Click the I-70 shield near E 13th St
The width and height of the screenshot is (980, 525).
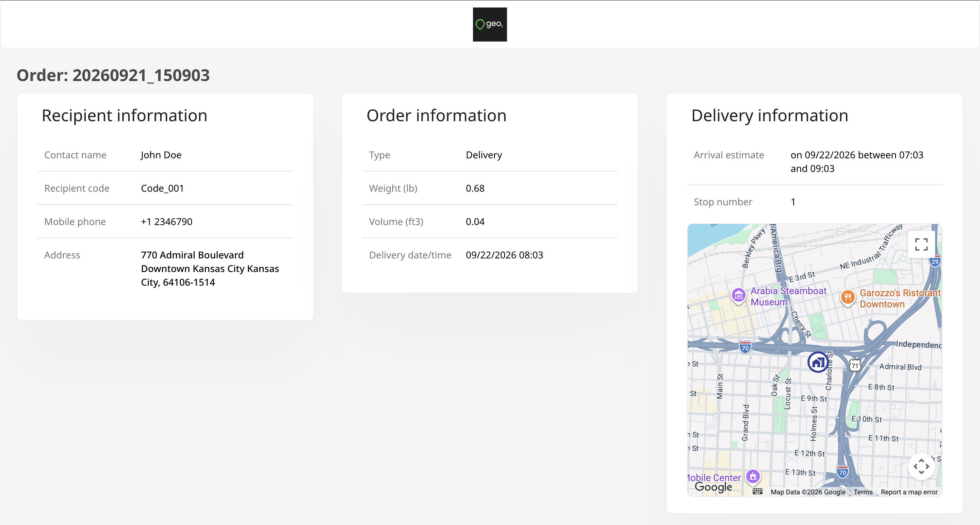click(x=842, y=472)
